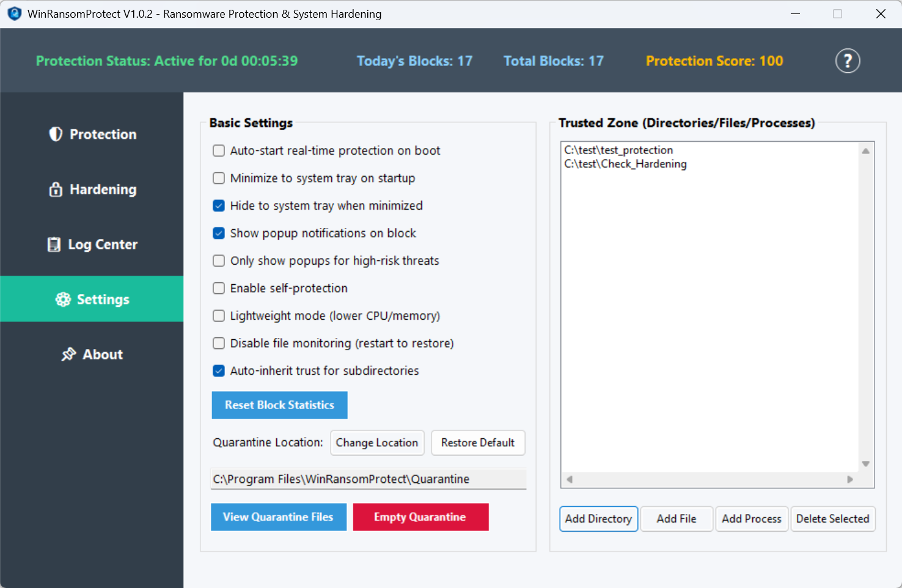Enable Lightweight mode (lower CPU/memory)
This screenshot has height=588, width=902.
tap(219, 315)
